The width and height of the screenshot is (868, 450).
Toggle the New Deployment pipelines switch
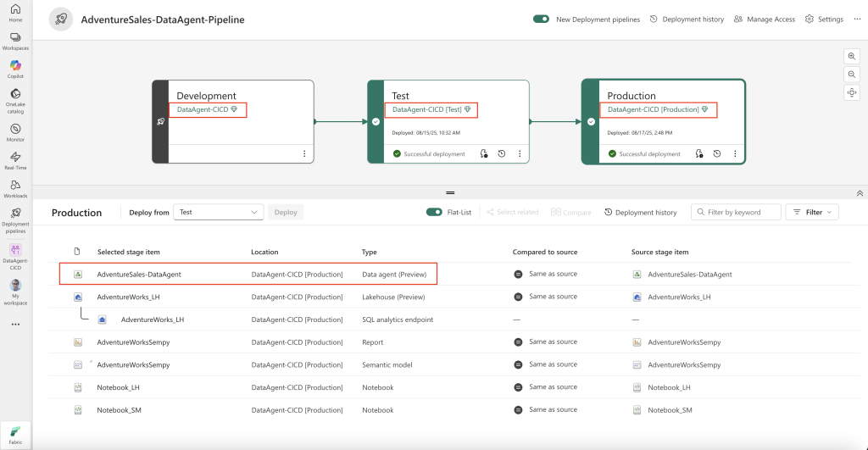[541, 19]
